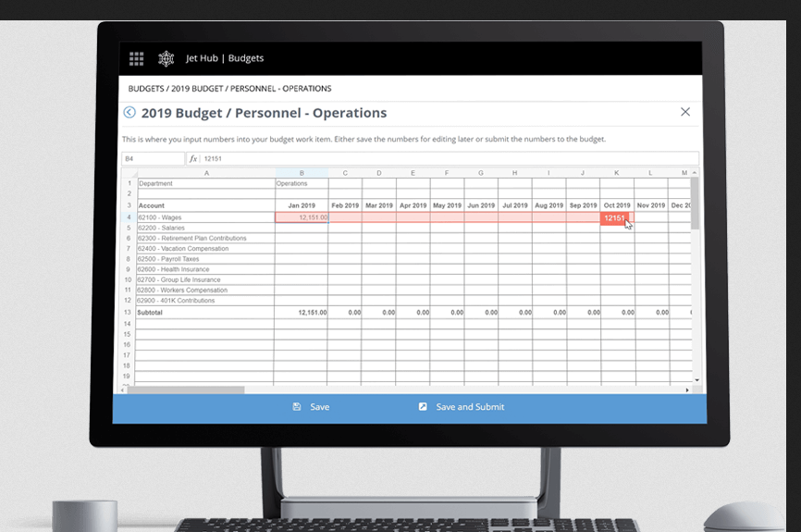Click the Save button
This screenshot has width=801, height=532.
point(311,407)
